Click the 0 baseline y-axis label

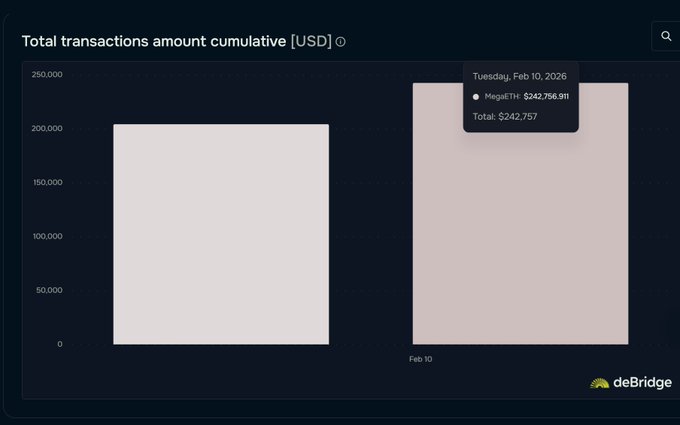59,344
